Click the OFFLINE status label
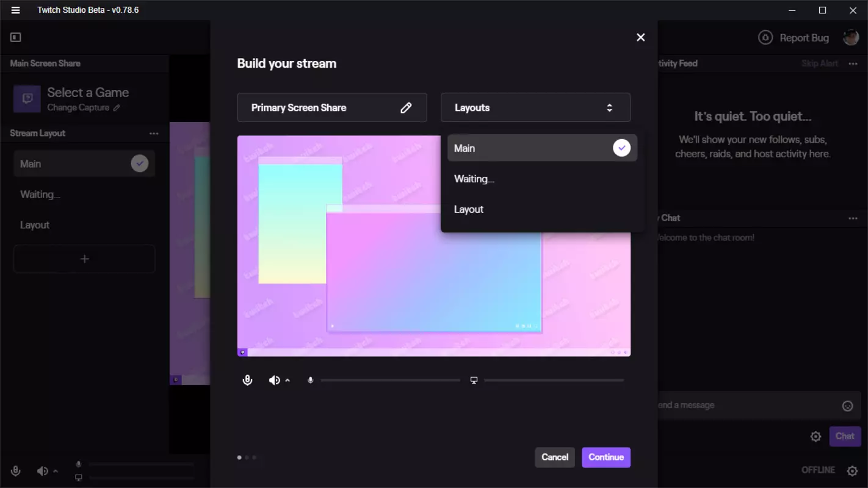The image size is (868, 488). (818, 470)
